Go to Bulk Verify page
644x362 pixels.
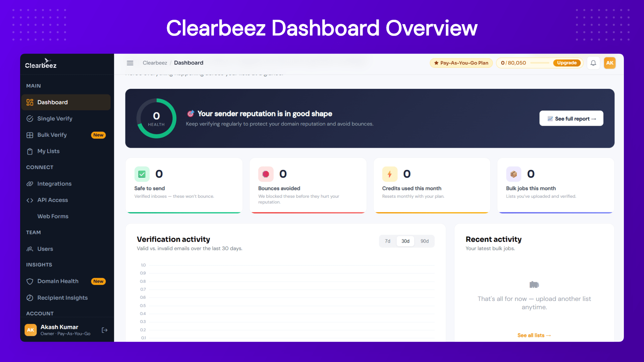66,135
